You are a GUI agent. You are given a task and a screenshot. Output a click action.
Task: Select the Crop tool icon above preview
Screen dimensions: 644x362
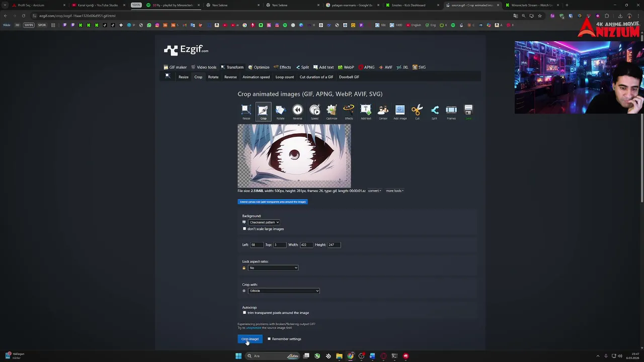pos(263,112)
